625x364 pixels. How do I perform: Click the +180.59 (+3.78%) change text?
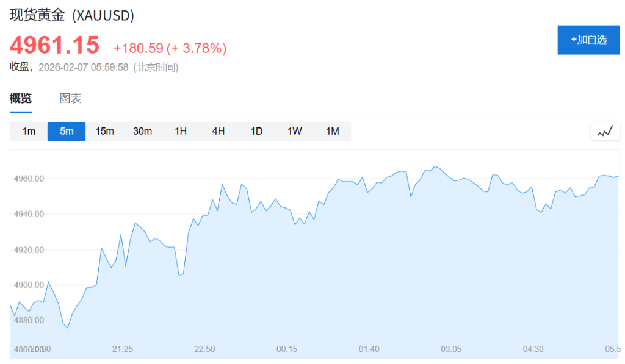tap(170, 48)
